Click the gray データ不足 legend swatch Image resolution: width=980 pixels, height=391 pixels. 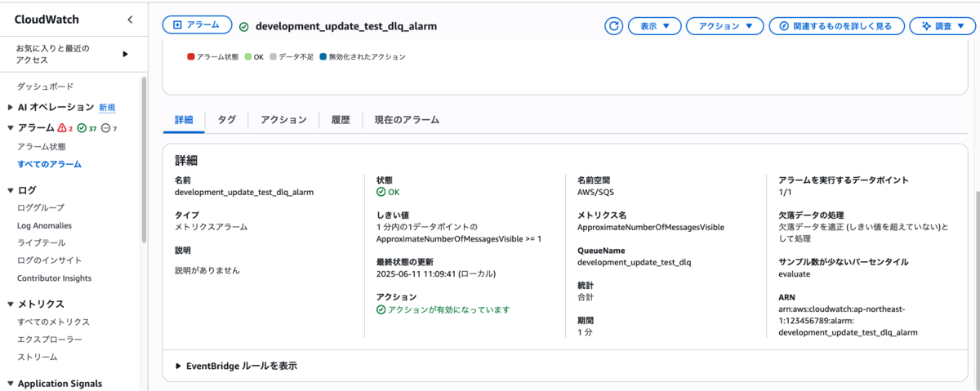[x=273, y=57]
